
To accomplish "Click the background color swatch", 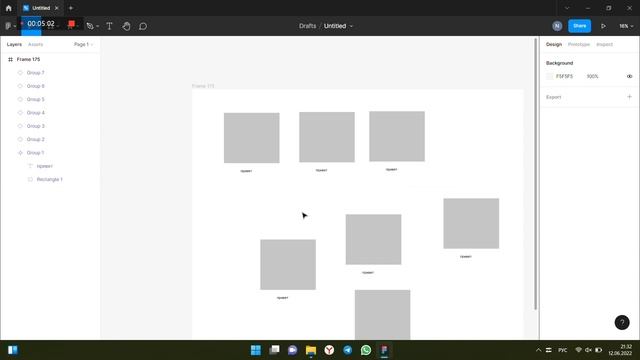I will 549,76.
